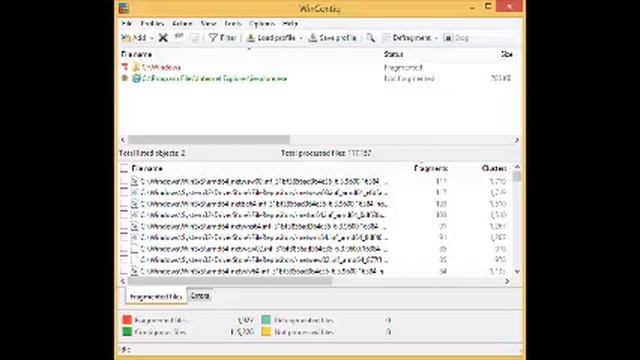Click the WinContig app icon in title bar
The image size is (640, 360).
pos(124,8)
